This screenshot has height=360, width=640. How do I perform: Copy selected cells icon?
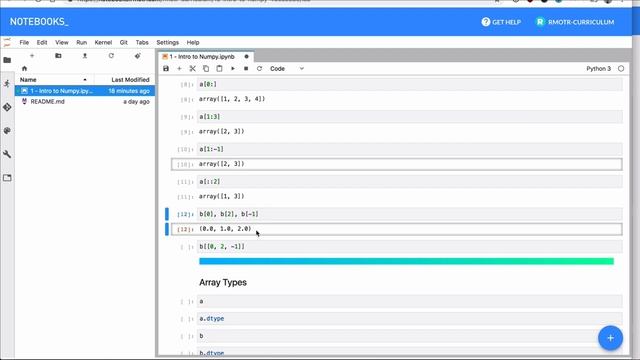pyautogui.click(x=206, y=69)
